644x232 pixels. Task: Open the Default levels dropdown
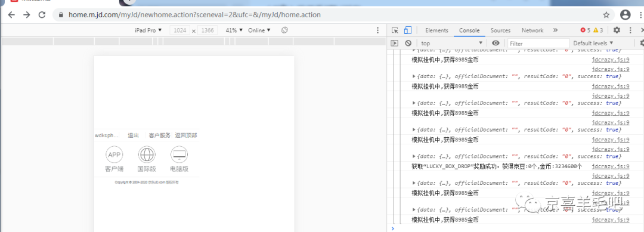[593, 43]
